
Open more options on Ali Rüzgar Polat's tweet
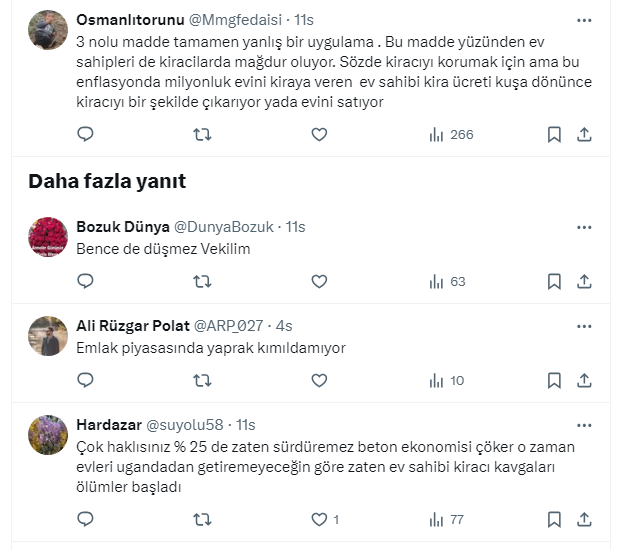click(x=584, y=325)
